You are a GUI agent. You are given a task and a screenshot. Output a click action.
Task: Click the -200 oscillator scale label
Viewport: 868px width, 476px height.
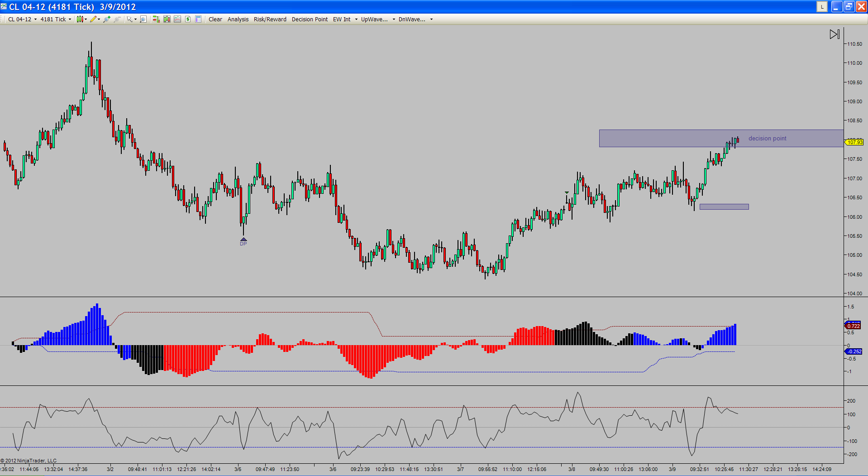[851, 454]
